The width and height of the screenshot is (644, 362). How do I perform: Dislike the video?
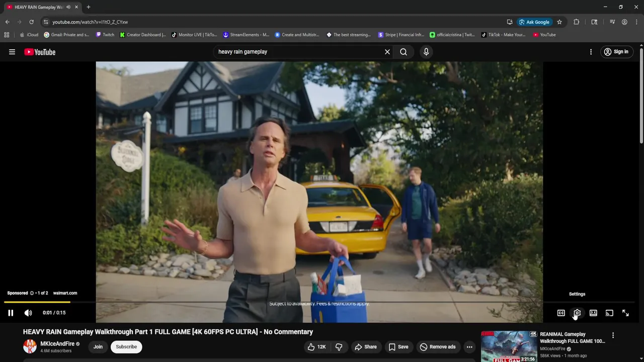tap(339, 346)
